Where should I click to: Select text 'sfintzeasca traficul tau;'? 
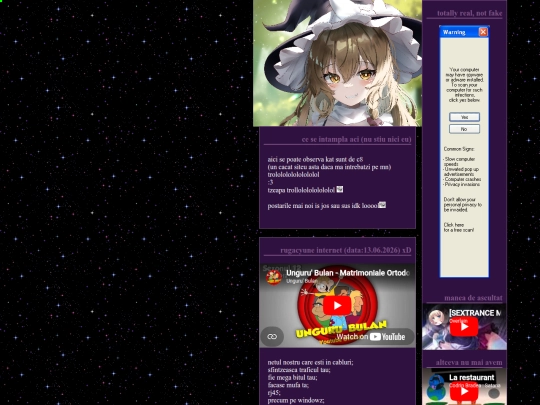299,370
